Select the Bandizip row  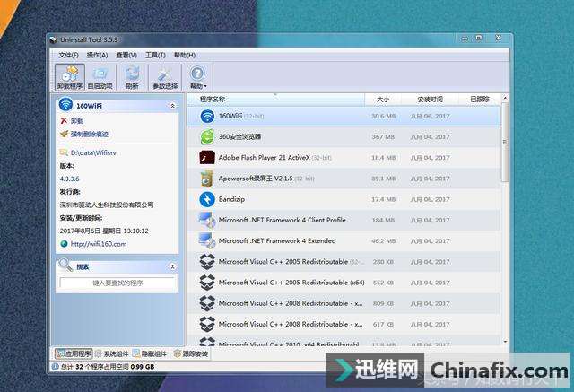click(x=344, y=199)
